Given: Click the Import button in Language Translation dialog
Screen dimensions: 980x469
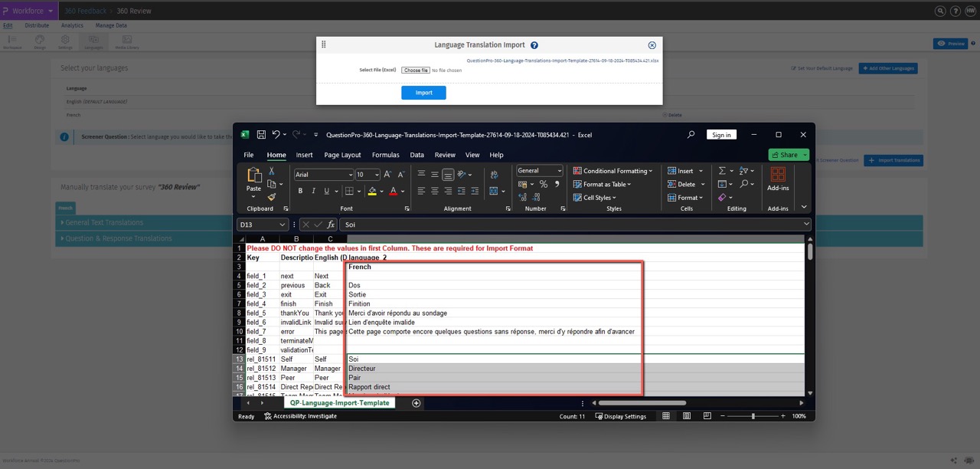Looking at the screenshot, I should [x=423, y=92].
